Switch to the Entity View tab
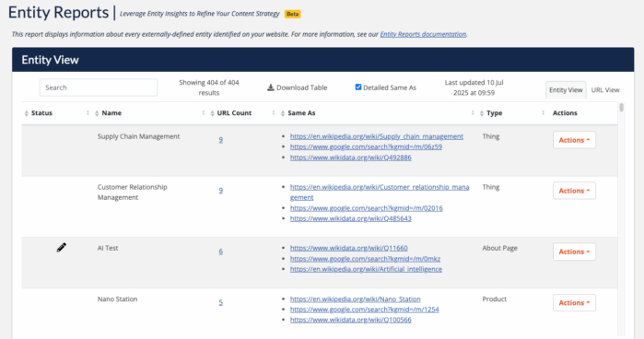 click(x=566, y=90)
